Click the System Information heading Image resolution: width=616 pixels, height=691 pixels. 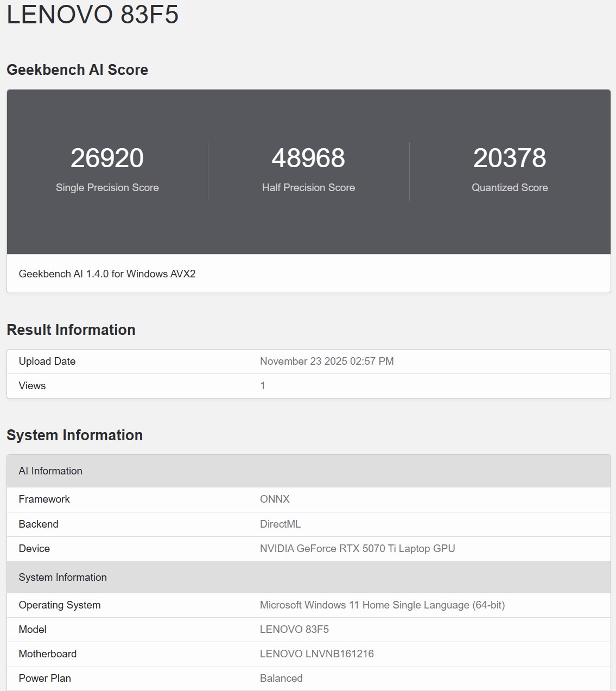[x=74, y=435]
